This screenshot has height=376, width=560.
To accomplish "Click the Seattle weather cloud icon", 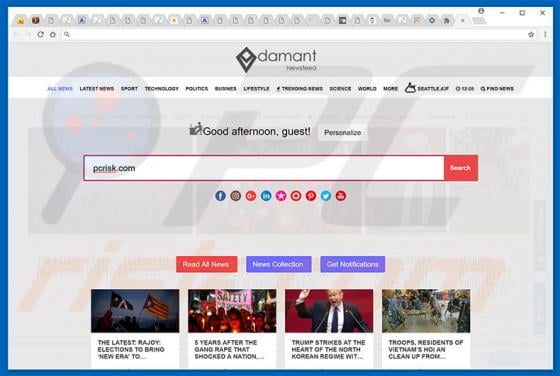I will pos(410,87).
